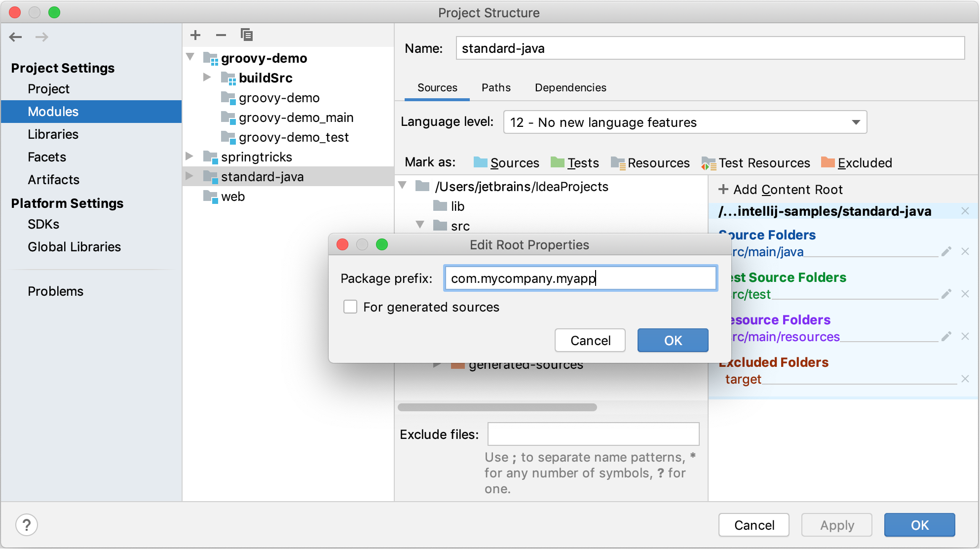
Task: Click Cancel to dismiss edit dialog
Action: pyautogui.click(x=590, y=339)
